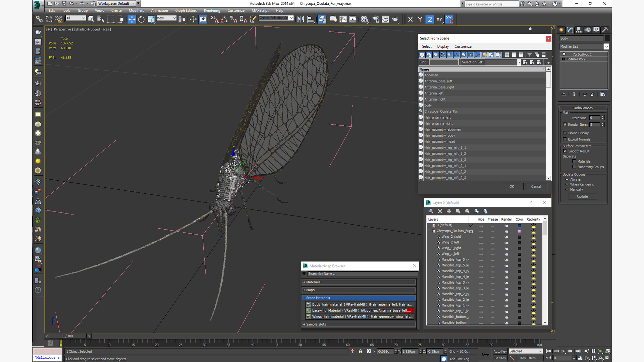Click Find input field in Select From Scene

pos(443,62)
